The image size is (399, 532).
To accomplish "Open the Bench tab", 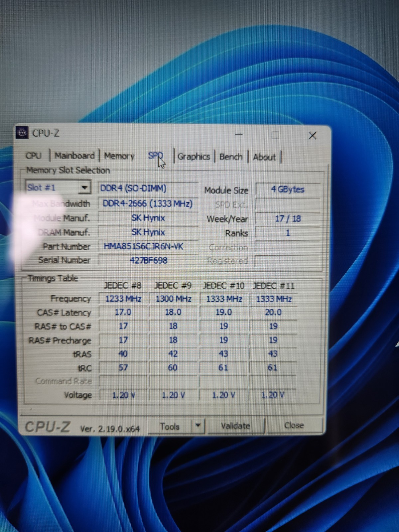I will click(231, 157).
